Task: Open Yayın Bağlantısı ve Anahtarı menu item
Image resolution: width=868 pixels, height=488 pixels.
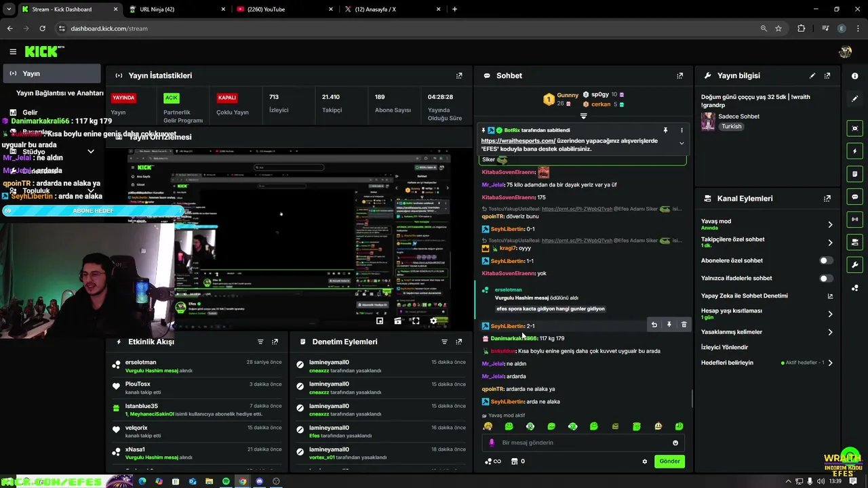Action: [x=60, y=93]
